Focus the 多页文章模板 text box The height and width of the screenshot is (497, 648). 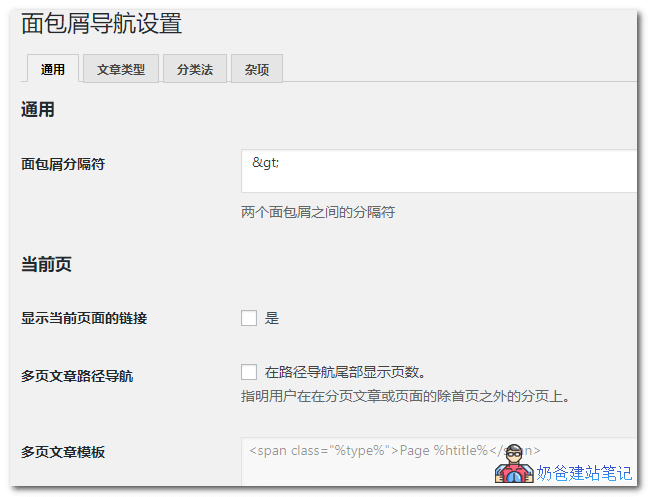pos(440,460)
